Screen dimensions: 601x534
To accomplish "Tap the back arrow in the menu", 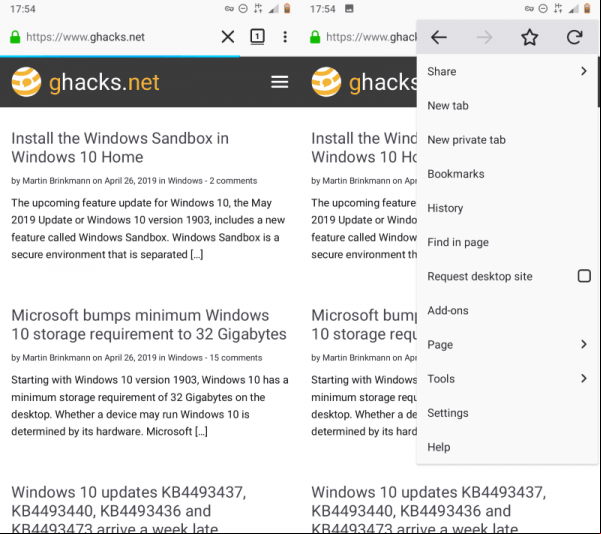I will [439, 37].
